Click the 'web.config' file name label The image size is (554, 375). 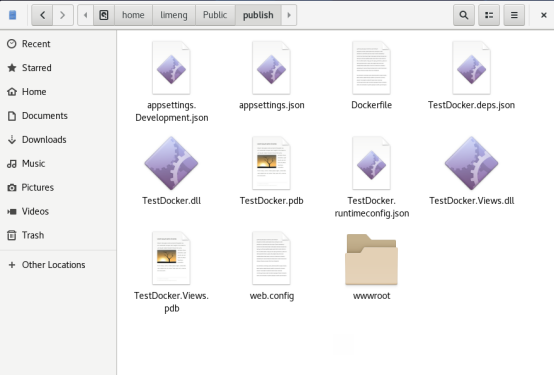(272, 296)
